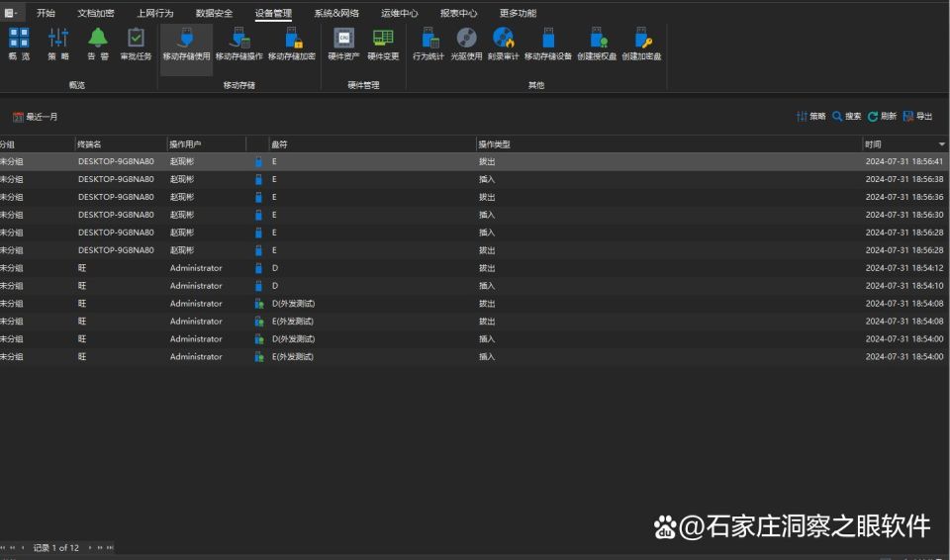Image resolution: width=950 pixels, height=560 pixels.
Task: Open the application menu button top-left
Action: 11,12
